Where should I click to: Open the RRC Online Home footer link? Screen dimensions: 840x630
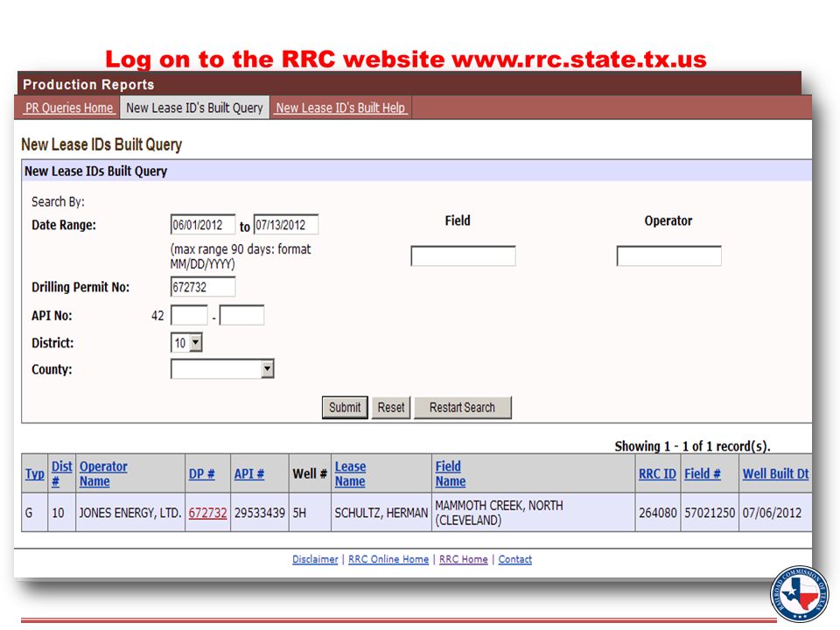tap(388, 559)
